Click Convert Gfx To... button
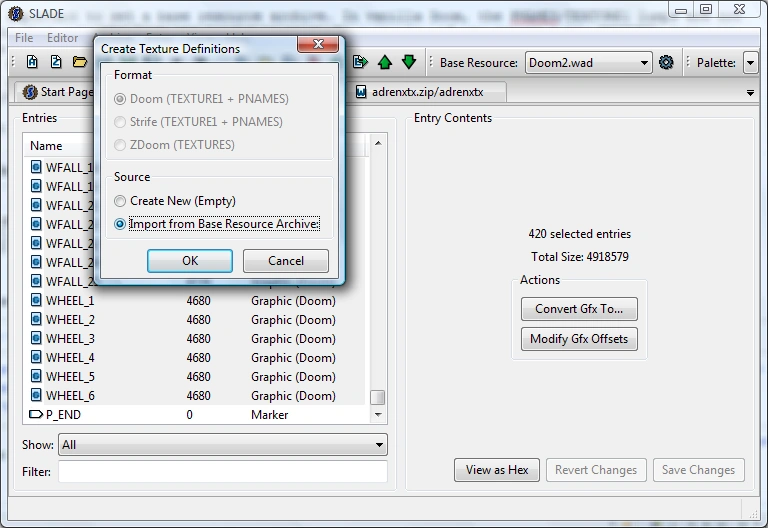This screenshot has height=528, width=768. 579,309
